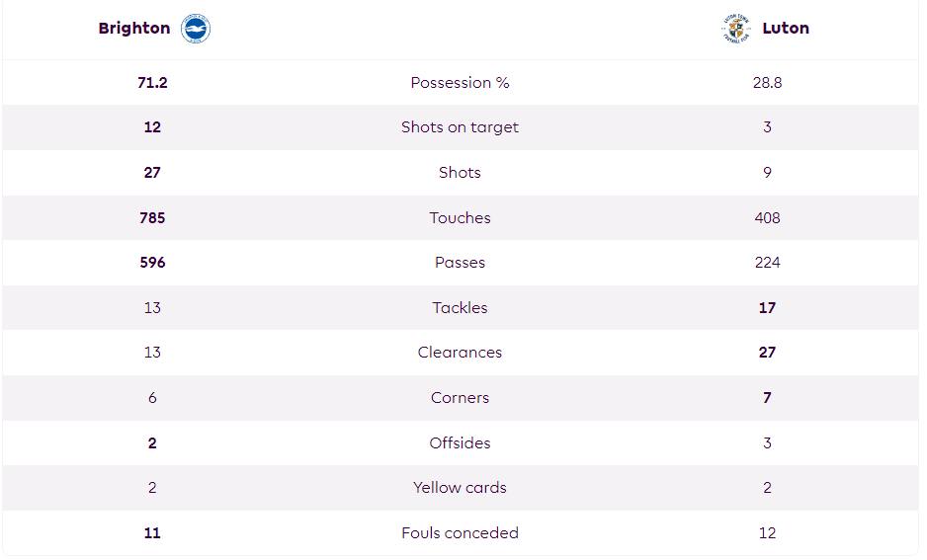Click Brighton's 27 shots figure
The image size is (927, 560).
point(152,173)
